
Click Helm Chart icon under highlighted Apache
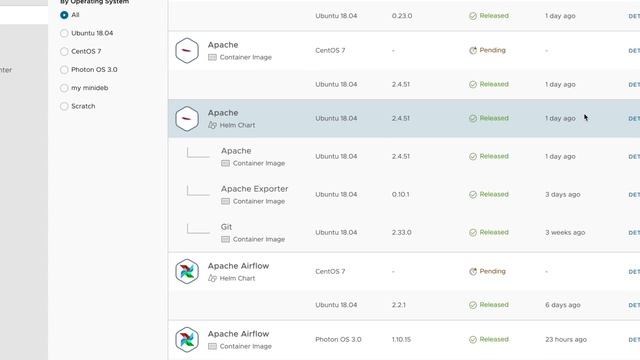coord(212,125)
